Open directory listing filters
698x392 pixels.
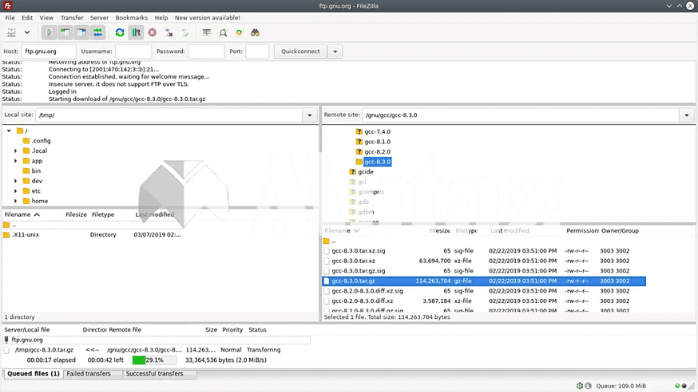click(x=207, y=32)
